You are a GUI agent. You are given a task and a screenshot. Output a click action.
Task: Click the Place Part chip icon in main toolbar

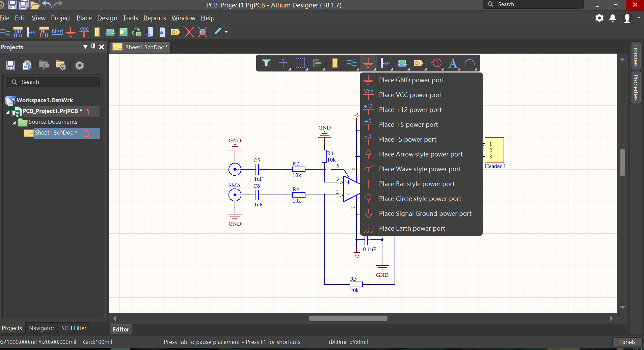[x=97, y=32]
